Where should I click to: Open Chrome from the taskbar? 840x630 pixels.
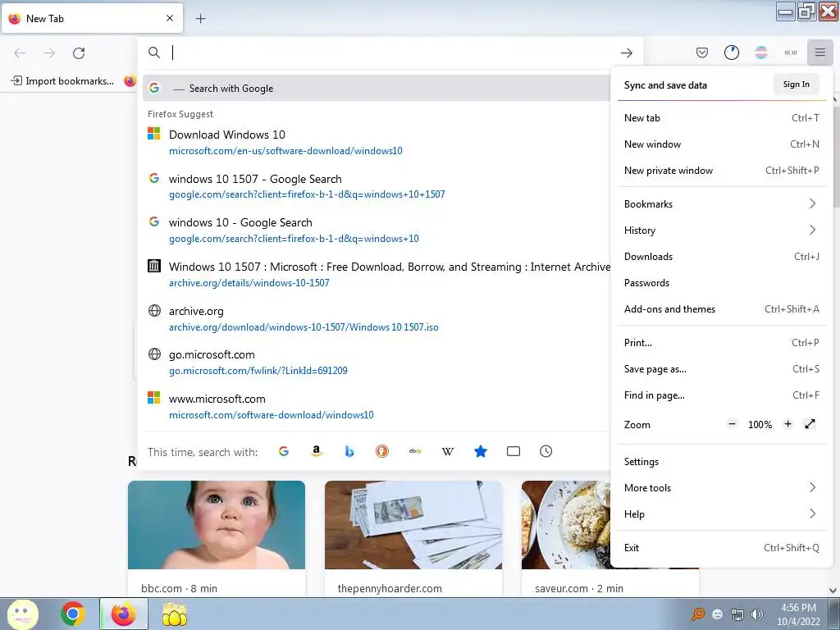pos(73,614)
